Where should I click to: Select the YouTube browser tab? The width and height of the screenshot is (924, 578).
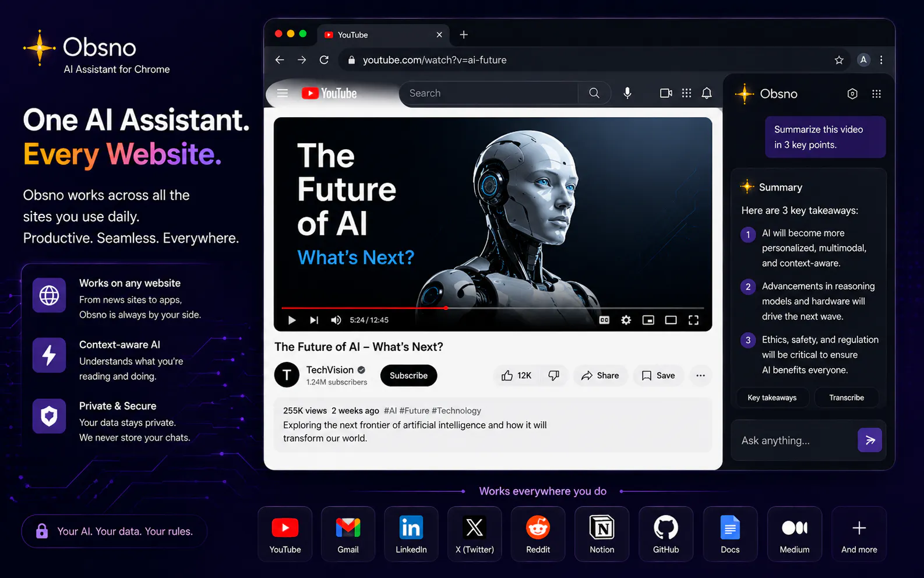[x=383, y=35]
